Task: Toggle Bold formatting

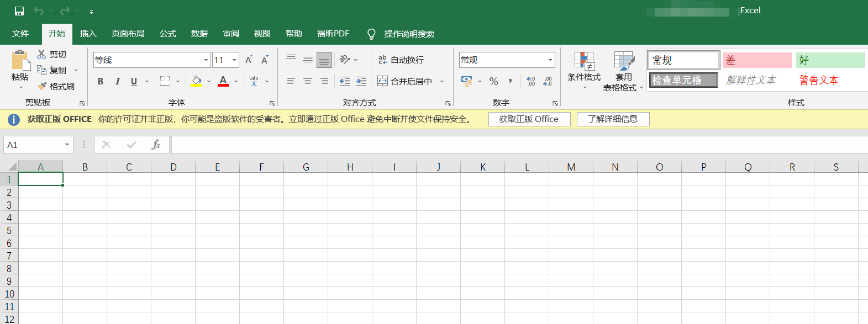Action: tap(101, 81)
